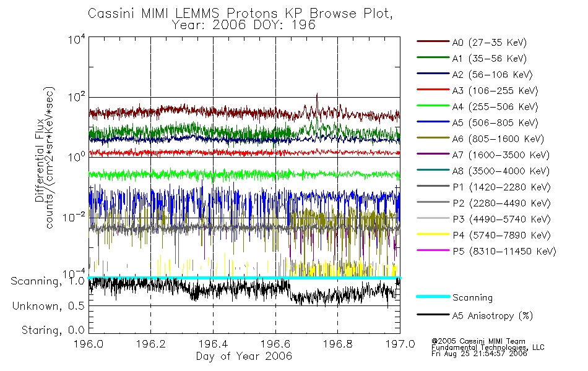Click the 196.8 x-axis tick label

(337, 344)
